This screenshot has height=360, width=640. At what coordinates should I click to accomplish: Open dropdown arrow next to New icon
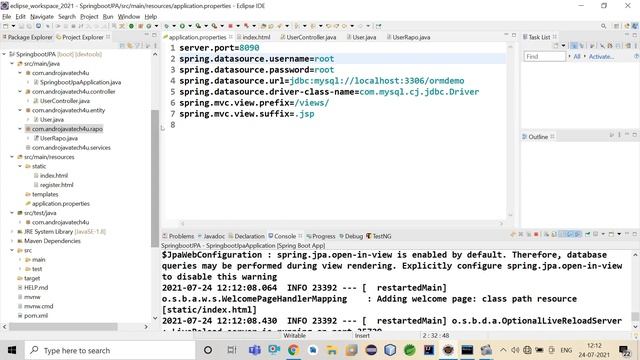pyautogui.click(x=13, y=26)
